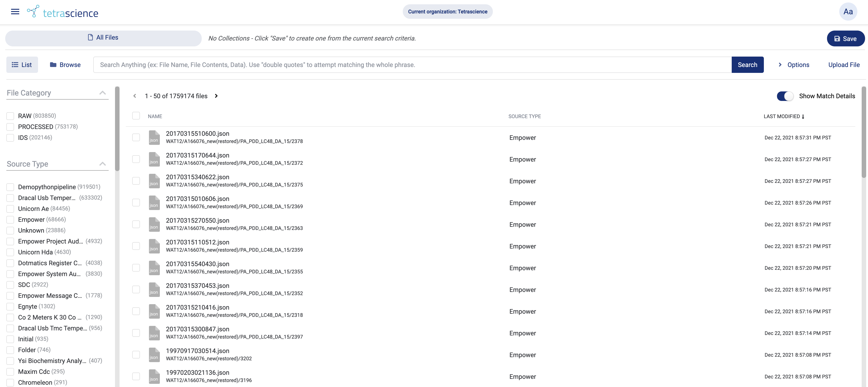Switch to Browse view
The image size is (868, 387).
click(x=65, y=65)
